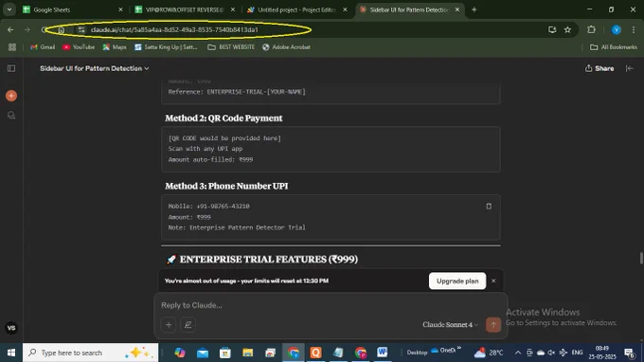The image size is (644, 362).
Task: Click the Type here to search taskbar box
Action: [x=90, y=353]
